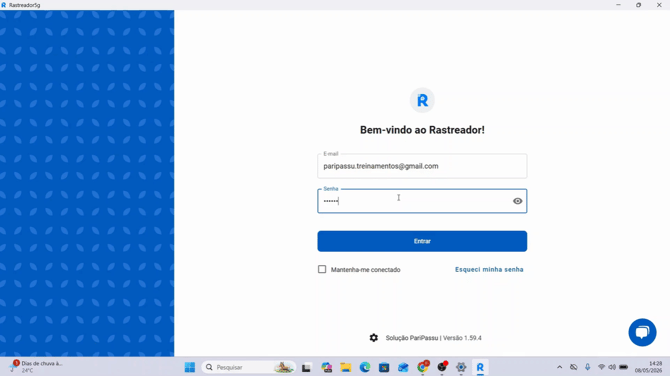This screenshot has height=376, width=670.
Task: Launch Microsoft Edge from taskbar
Action: pos(365,367)
